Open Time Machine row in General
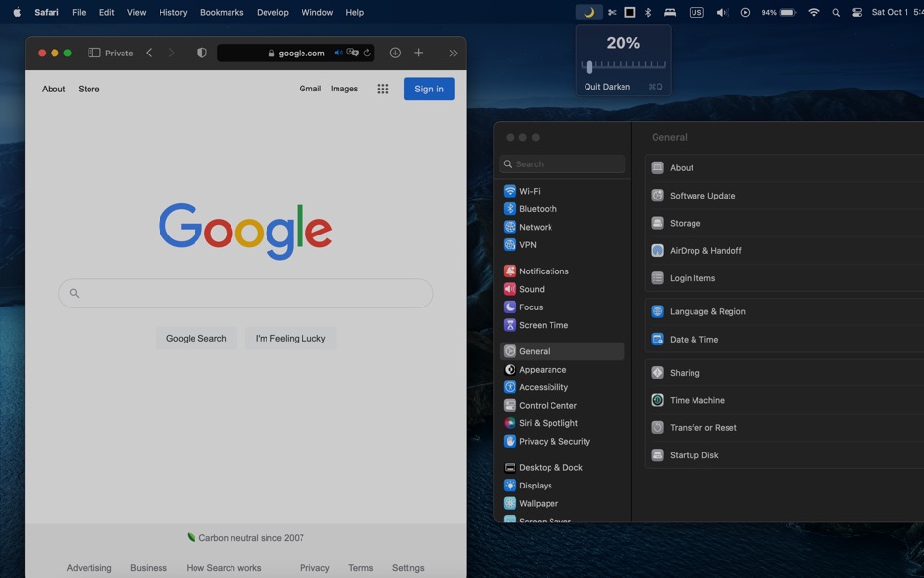924x578 pixels. pyautogui.click(x=784, y=400)
